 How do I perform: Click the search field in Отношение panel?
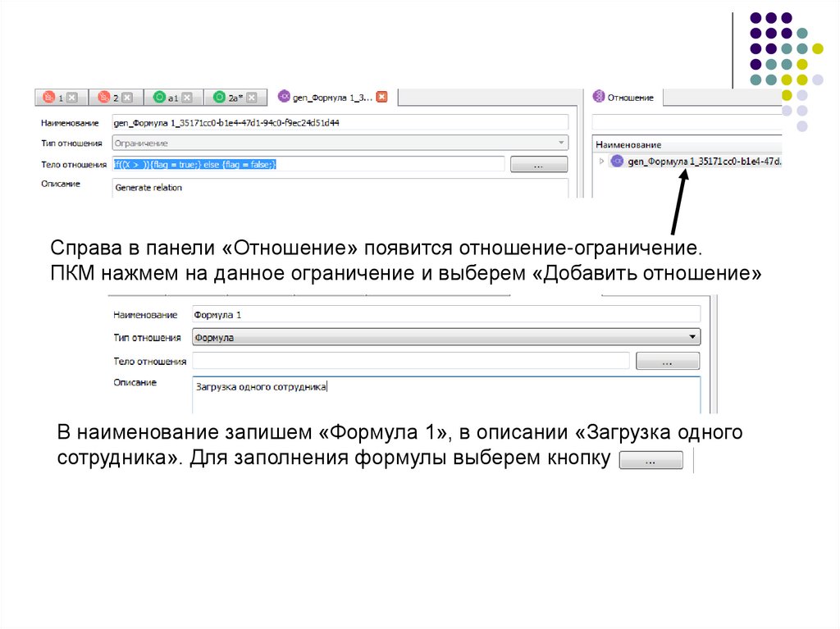(x=687, y=123)
